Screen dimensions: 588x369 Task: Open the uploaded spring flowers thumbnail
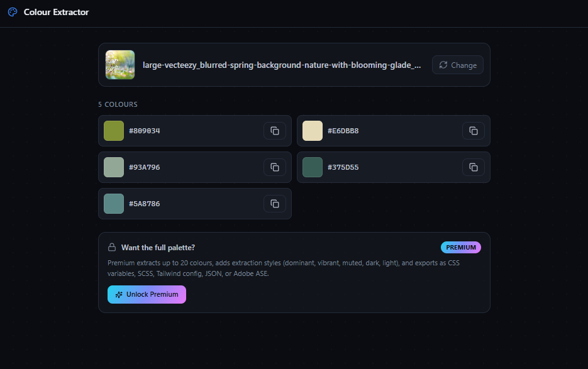[x=120, y=65]
